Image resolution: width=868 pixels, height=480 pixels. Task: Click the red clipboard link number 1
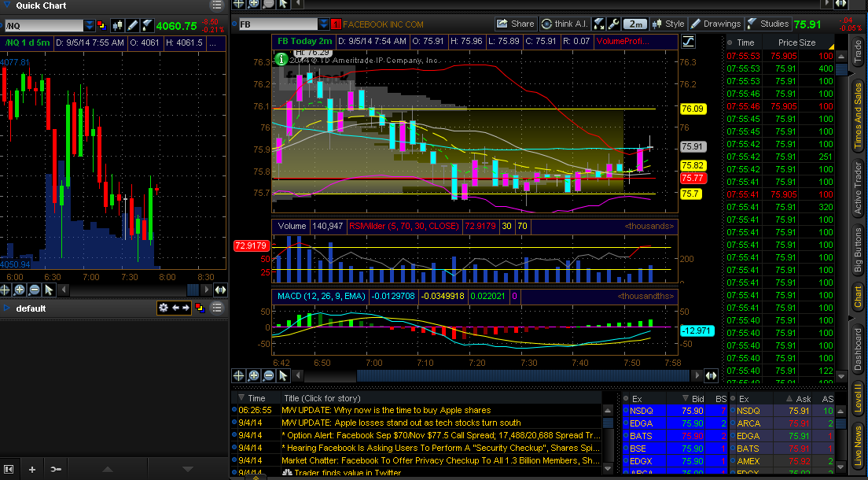(336, 24)
